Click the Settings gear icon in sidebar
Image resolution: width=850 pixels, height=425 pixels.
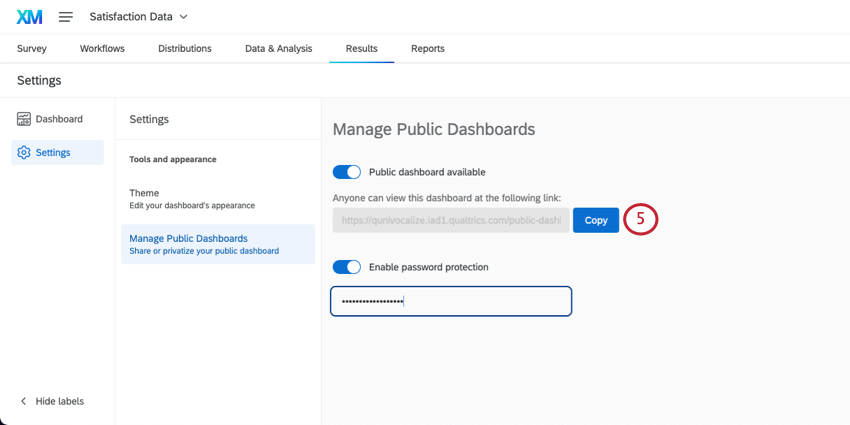pos(24,153)
